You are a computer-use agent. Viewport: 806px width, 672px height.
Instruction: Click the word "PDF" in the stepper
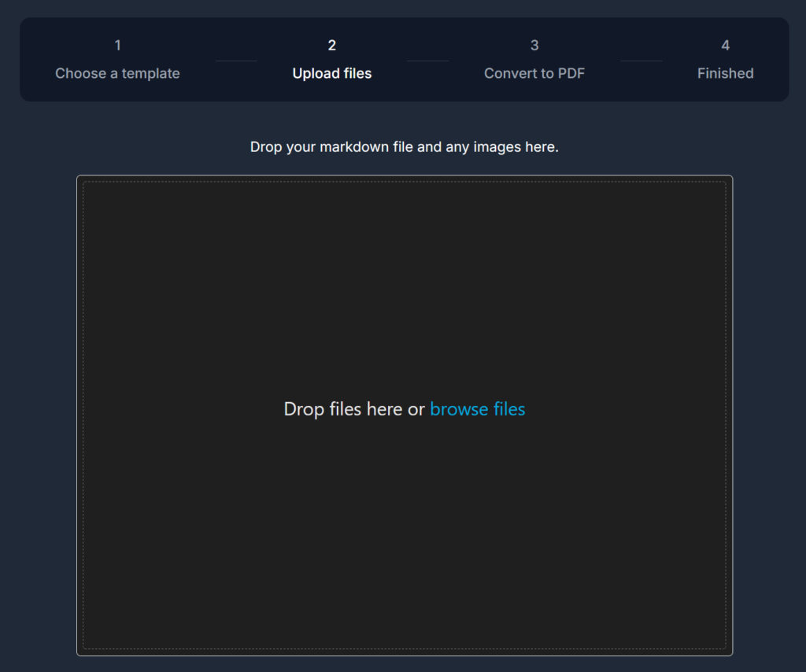click(570, 73)
